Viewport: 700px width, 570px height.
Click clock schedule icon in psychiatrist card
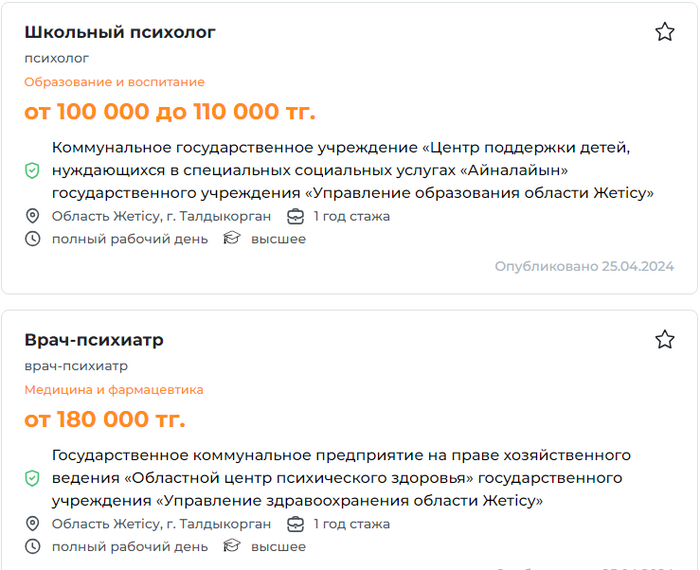point(32,547)
